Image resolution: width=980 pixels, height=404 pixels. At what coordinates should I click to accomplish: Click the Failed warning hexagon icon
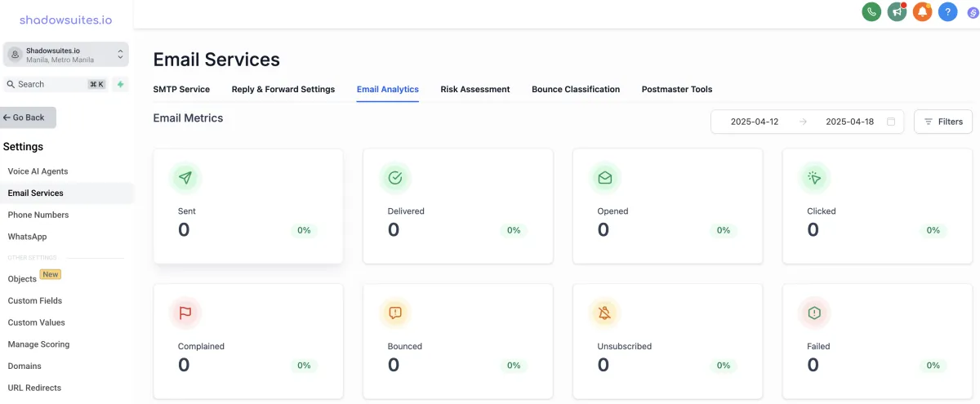coord(814,313)
